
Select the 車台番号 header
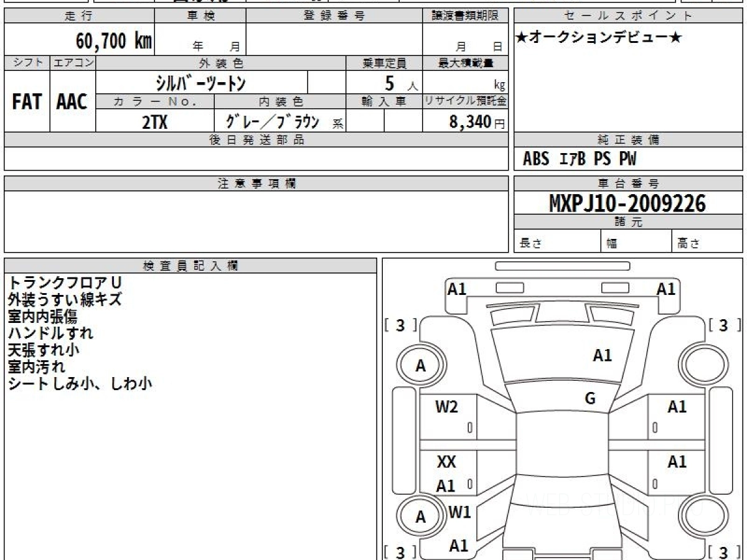coord(629,184)
